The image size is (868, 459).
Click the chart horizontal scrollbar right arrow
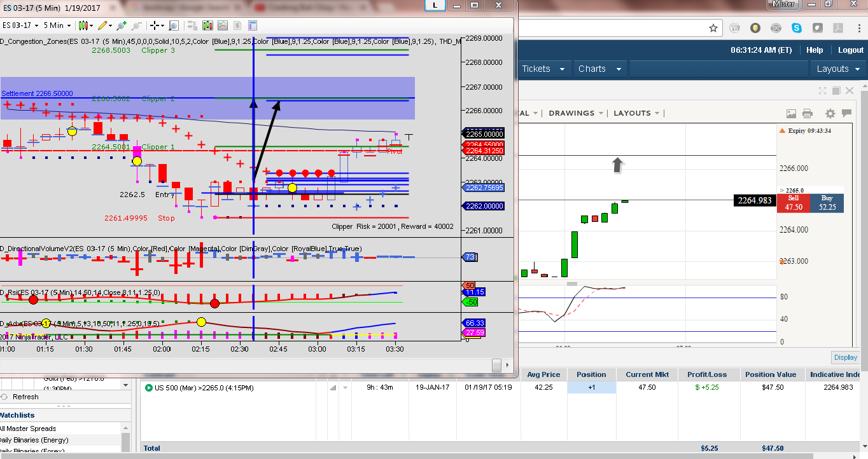507,366
